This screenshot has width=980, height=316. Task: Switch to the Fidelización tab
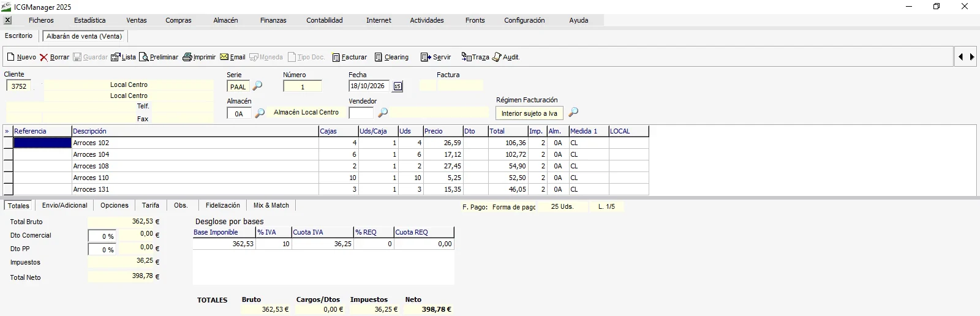click(223, 205)
